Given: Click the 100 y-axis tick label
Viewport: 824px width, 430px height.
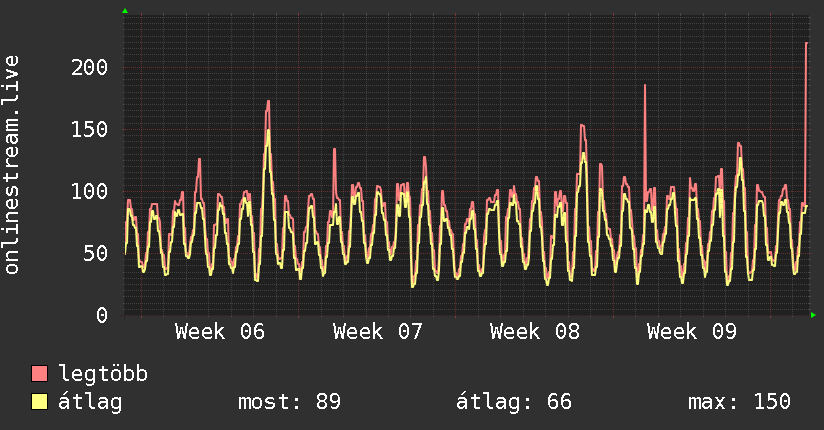Looking at the screenshot, I should [89, 191].
